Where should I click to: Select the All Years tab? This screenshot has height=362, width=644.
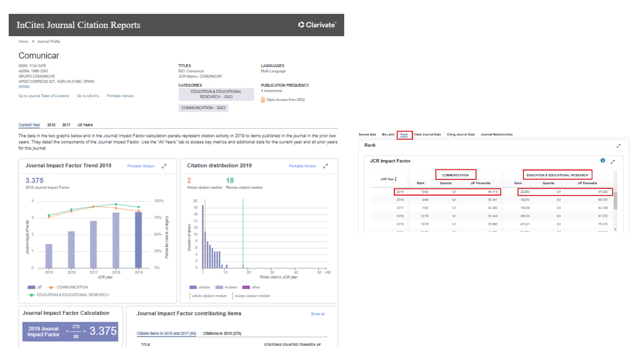point(85,125)
